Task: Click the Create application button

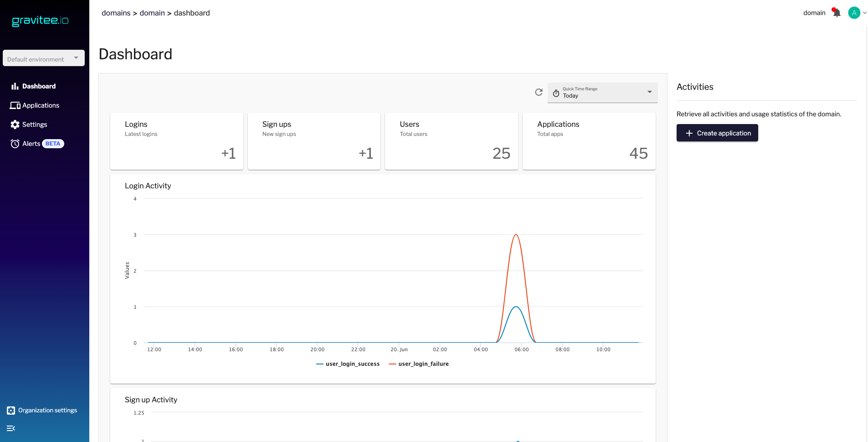Action: (x=717, y=133)
